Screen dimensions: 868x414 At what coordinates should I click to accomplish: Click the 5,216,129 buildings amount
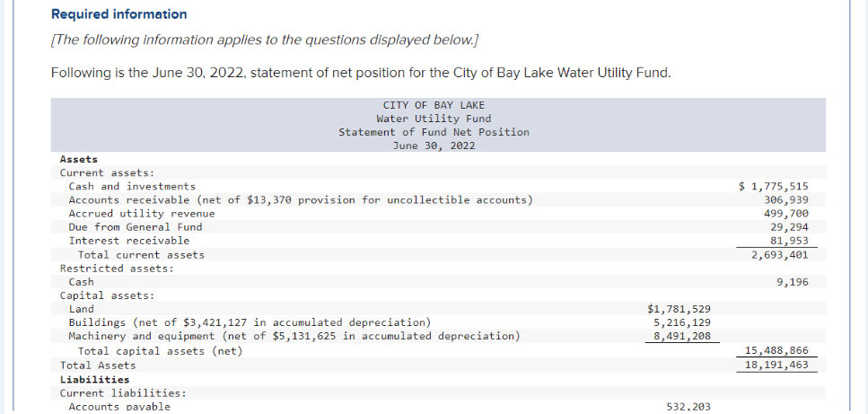pos(682,322)
